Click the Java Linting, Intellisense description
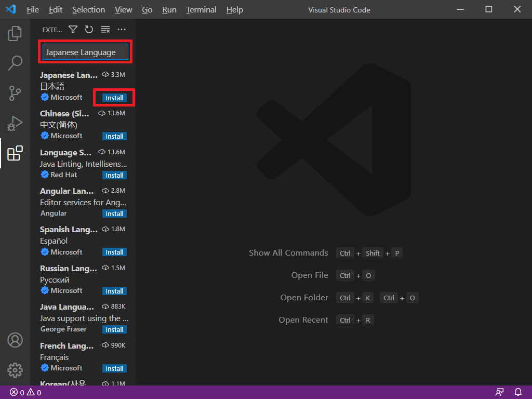This screenshot has width=532, height=399. tap(84, 164)
